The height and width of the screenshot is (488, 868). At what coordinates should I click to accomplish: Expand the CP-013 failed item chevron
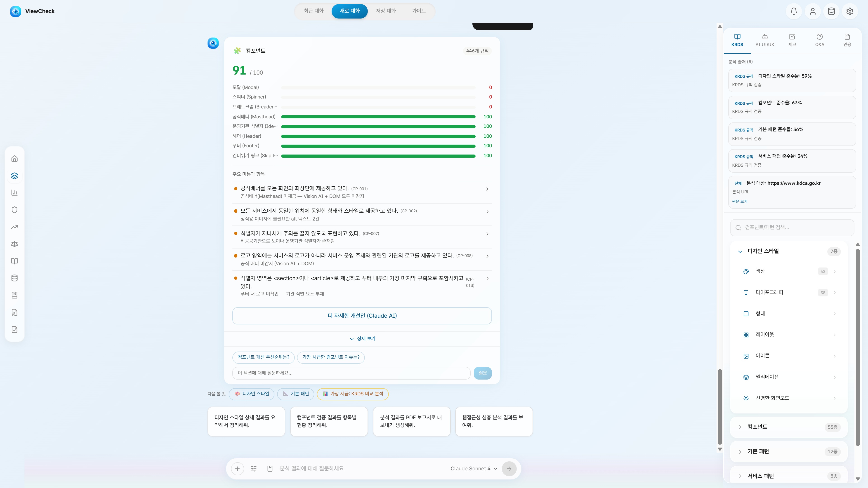(x=487, y=279)
